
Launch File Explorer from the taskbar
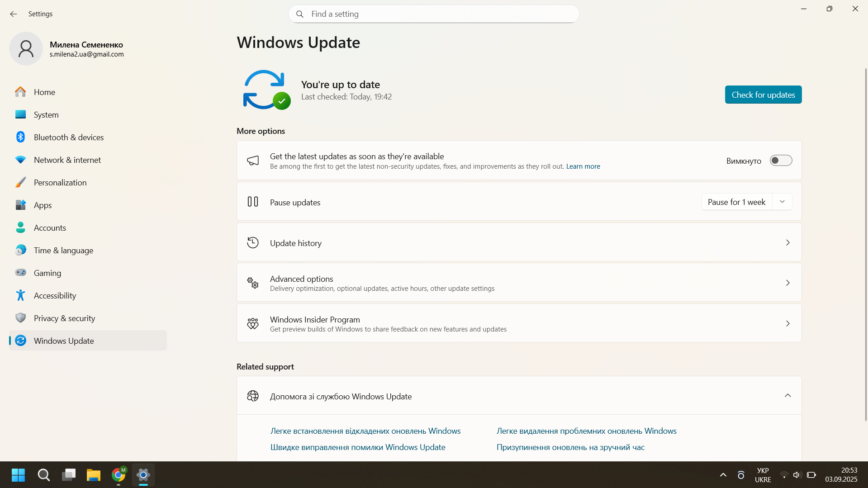(94, 475)
